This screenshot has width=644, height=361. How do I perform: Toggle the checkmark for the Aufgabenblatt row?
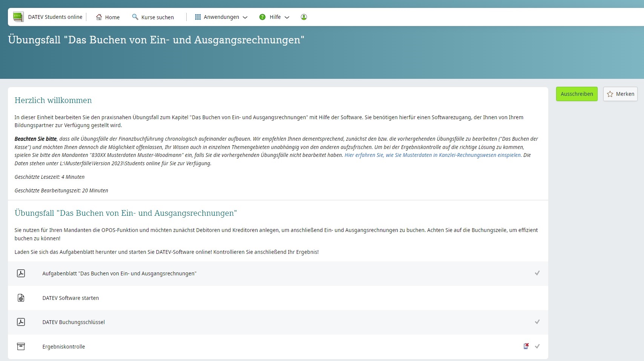coord(537,273)
